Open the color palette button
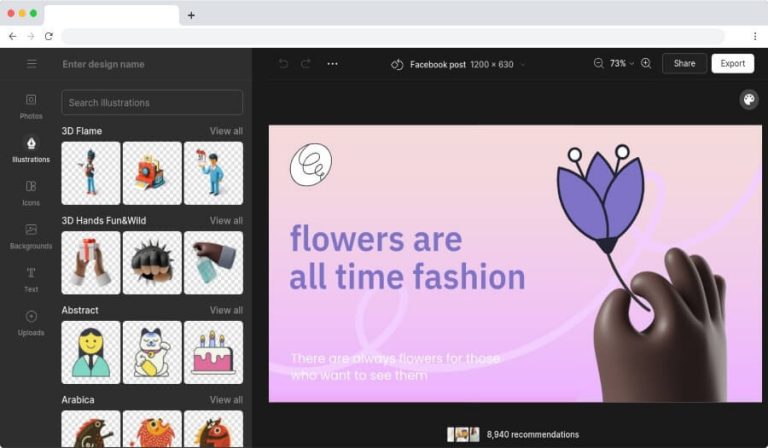This screenshot has height=448, width=768. point(749,100)
